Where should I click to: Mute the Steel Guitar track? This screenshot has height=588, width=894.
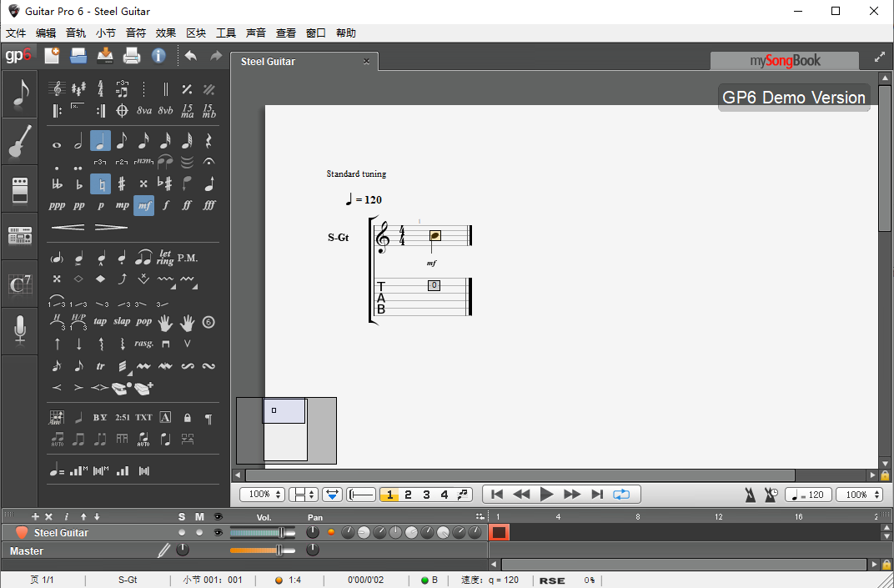[199, 532]
